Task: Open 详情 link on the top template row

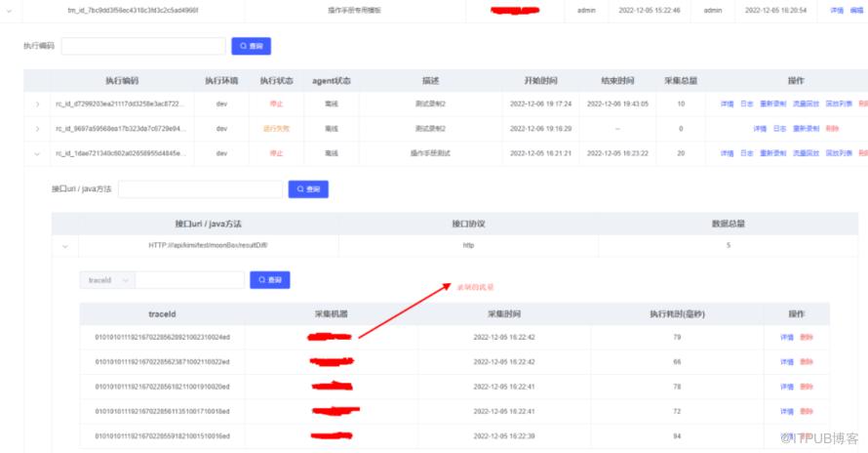Action: [836, 10]
